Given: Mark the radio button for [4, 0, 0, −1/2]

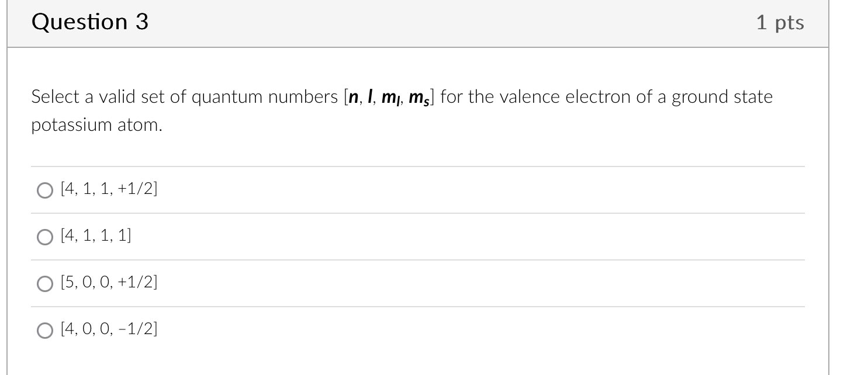Looking at the screenshot, I should 45,331.
